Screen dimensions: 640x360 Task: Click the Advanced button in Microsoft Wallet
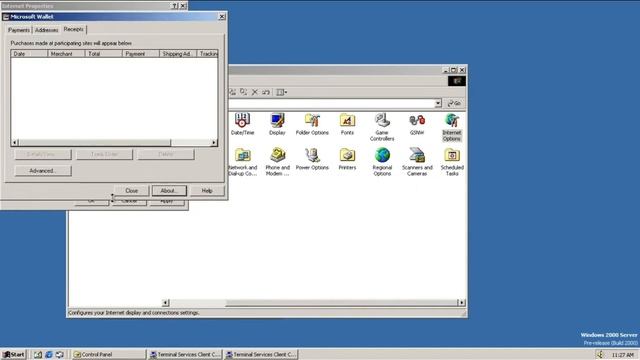pyautogui.click(x=43, y=171)
